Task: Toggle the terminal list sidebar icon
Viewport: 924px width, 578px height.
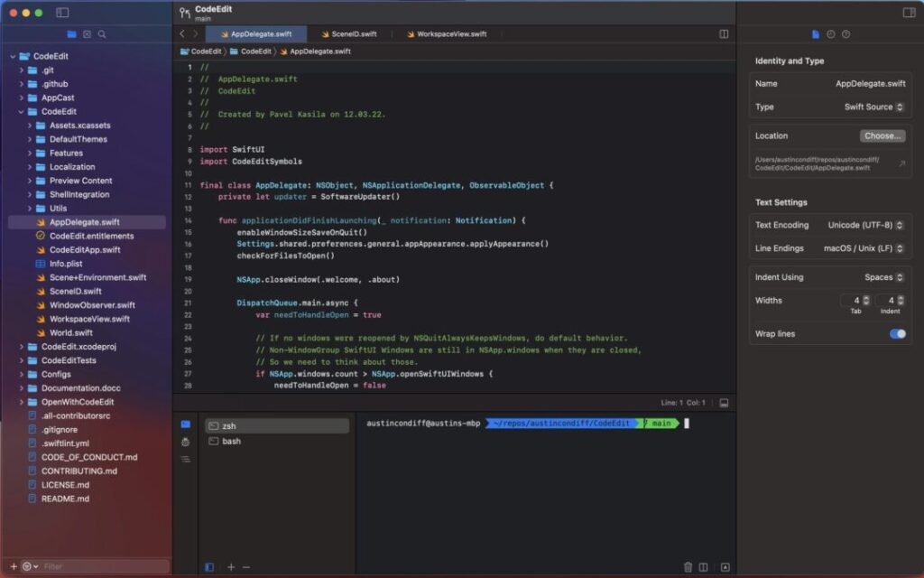Action: [209, 567]
